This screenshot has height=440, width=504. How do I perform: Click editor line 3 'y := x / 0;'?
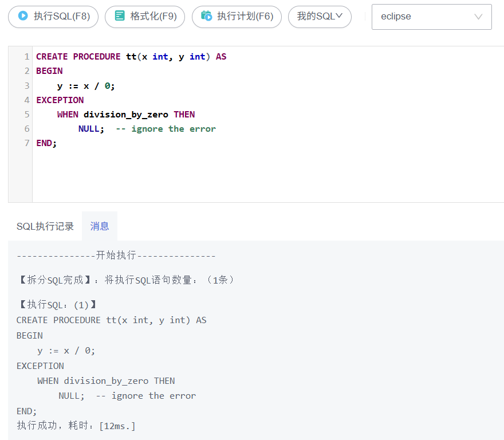click(86, 86)
